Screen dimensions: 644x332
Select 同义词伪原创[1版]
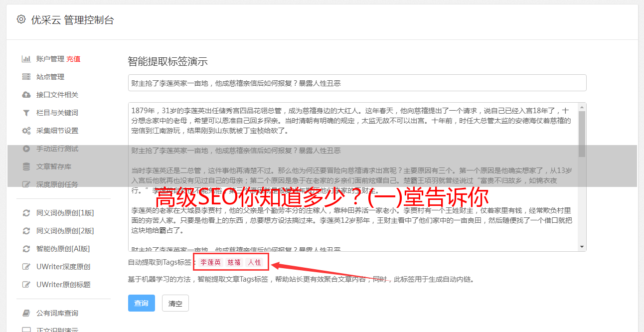pyautogui.click(x=65, y=213)
